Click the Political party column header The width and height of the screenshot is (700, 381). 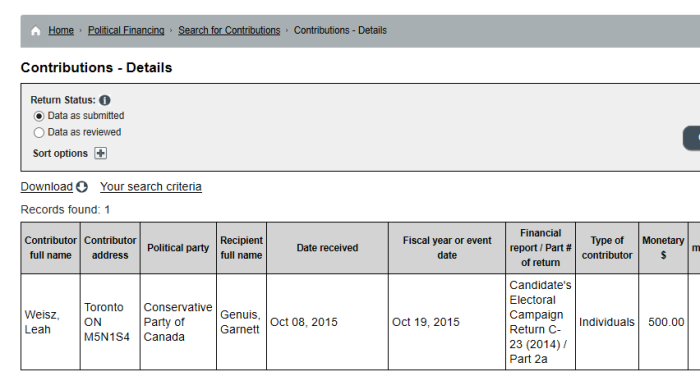pyautogui.click(x=178, y=248)
